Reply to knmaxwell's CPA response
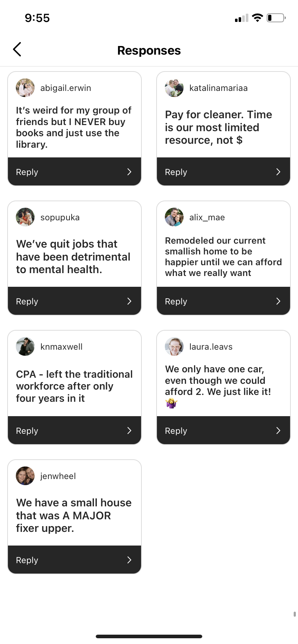The height and width of the screenshot is (644, 298). pos(74,431)
